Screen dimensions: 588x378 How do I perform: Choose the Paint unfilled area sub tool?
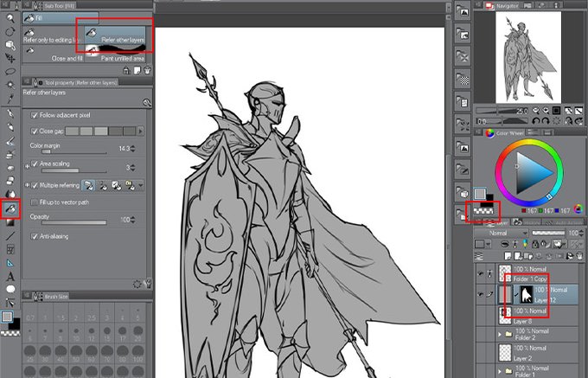coord(115,54)
